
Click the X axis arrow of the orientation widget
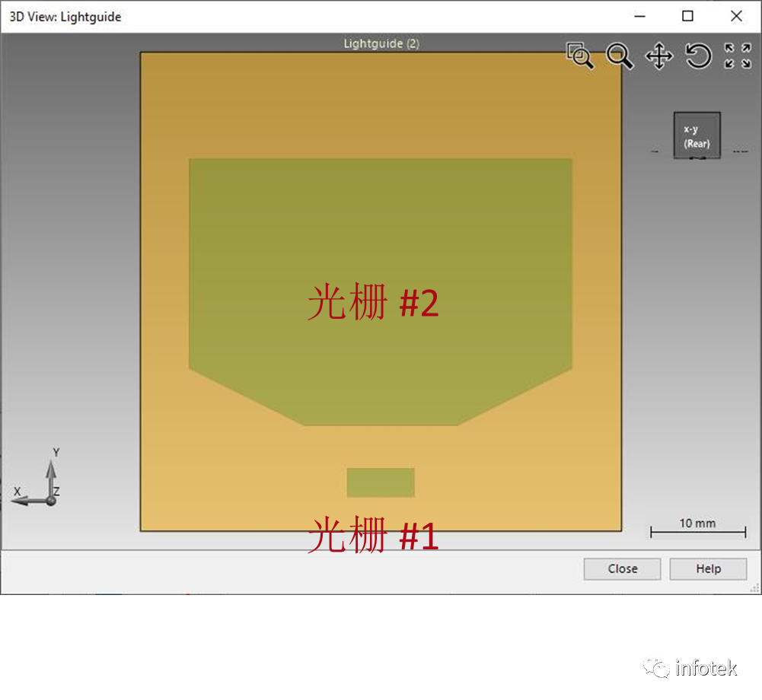coord(19,493)
